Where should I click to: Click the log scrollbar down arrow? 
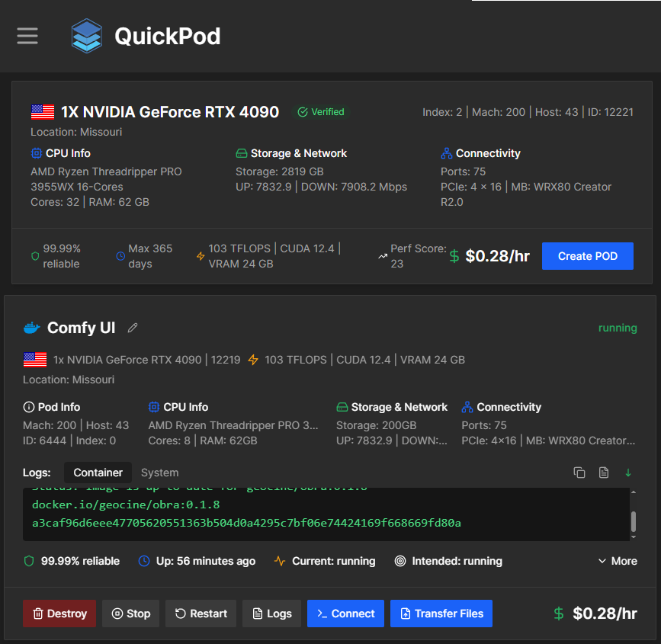(x=634, y=537)
